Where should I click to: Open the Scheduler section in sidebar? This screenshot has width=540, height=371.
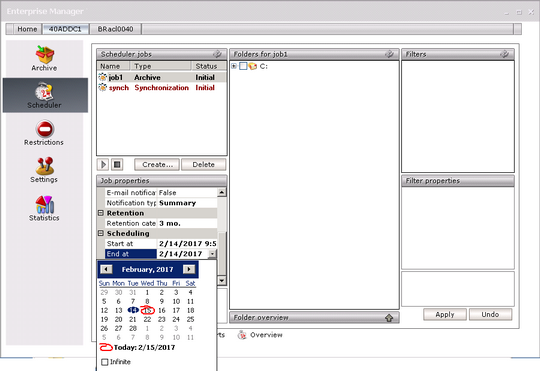coord(45,95)
